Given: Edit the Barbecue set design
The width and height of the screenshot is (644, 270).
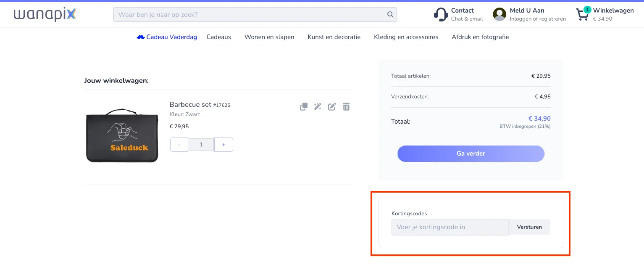Looking at the screenshot, I should pos(332,107).
